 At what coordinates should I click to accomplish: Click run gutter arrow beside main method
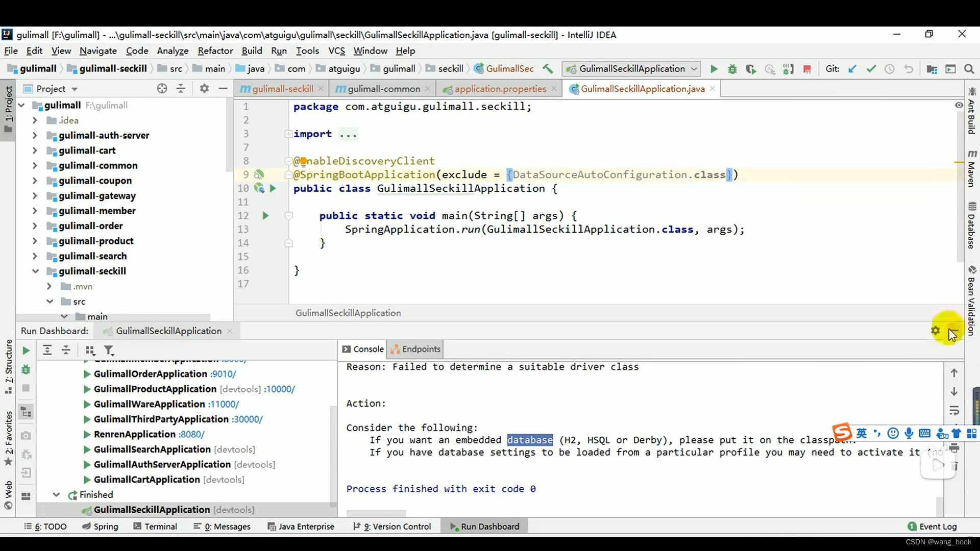(265, 216)
